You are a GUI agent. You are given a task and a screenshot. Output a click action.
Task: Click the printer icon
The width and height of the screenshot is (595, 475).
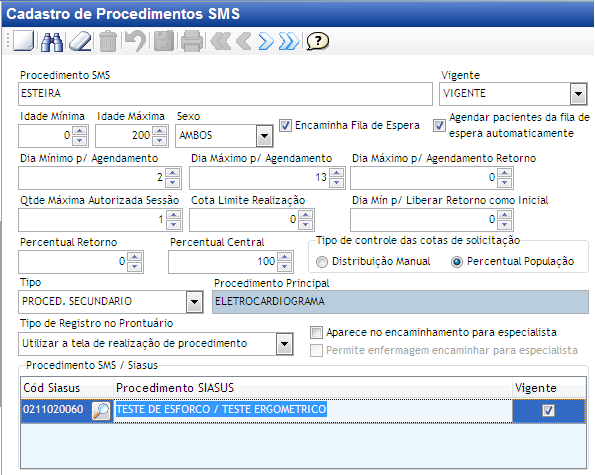[192, 41]
